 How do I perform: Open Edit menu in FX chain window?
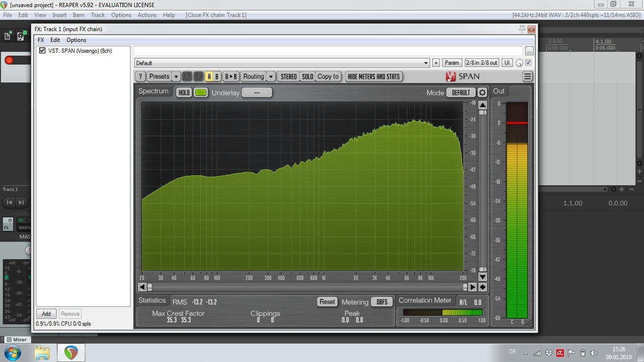[x=55, y=40]
